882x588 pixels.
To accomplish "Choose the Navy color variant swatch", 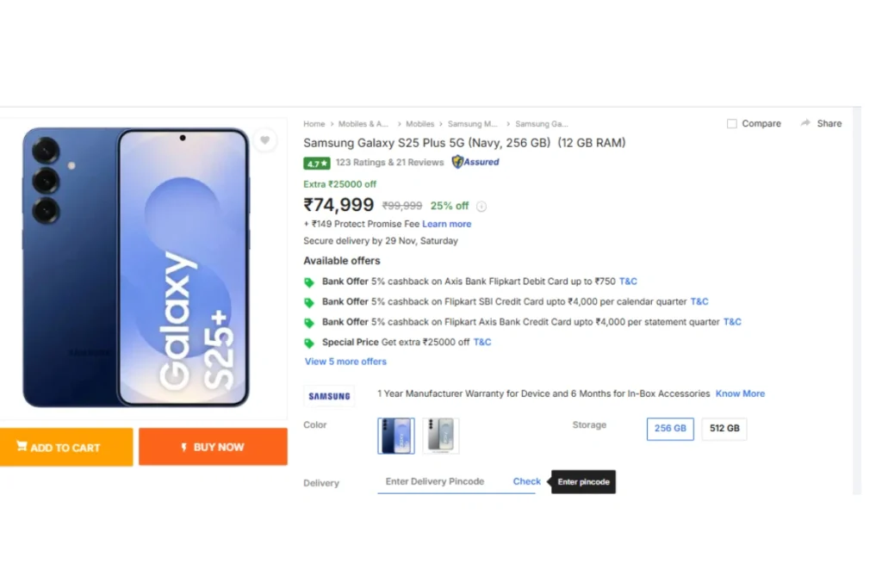I will pyautogui.click(x=396, y=436).
